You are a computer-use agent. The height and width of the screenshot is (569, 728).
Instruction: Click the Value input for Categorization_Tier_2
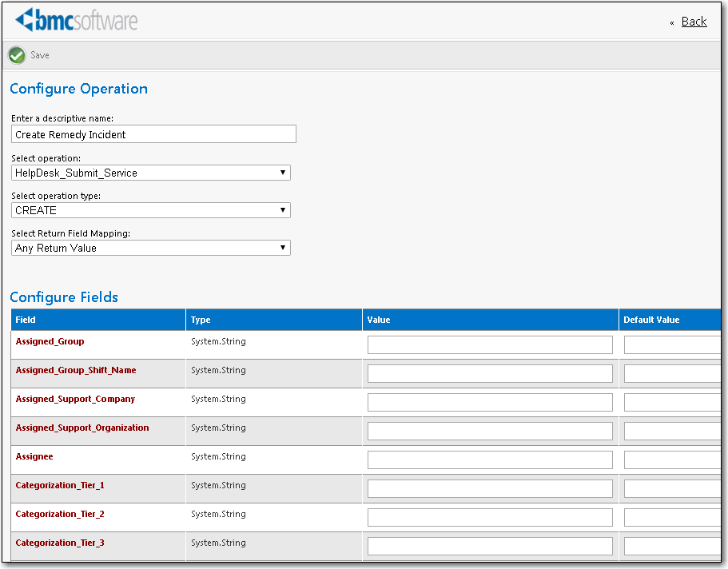click(x=489, y=517)
